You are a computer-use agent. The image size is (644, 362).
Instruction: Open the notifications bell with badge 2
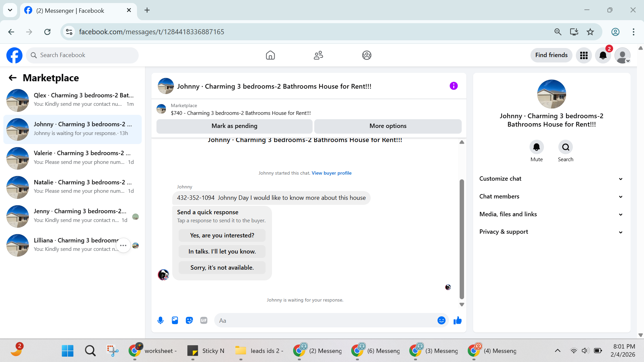(603, 55)
